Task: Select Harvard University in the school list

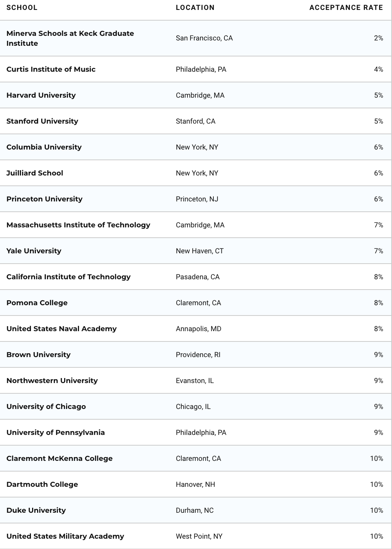Action: (x=41, y=95)
